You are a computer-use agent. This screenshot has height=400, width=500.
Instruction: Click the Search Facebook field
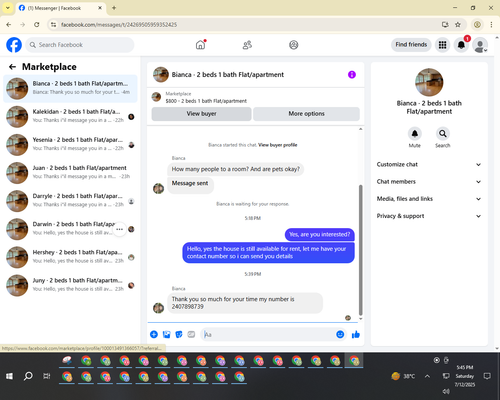pyautogui.click(x=80, y=45)
